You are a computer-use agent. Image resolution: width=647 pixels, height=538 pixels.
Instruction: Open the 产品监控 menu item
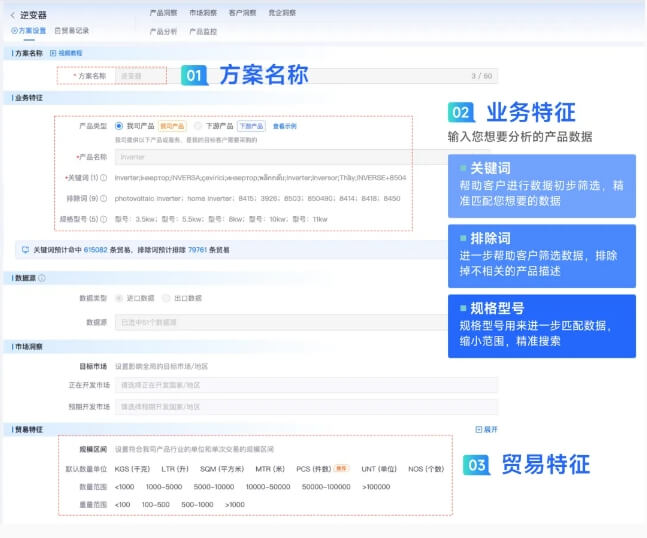click(x=203, y=32)
